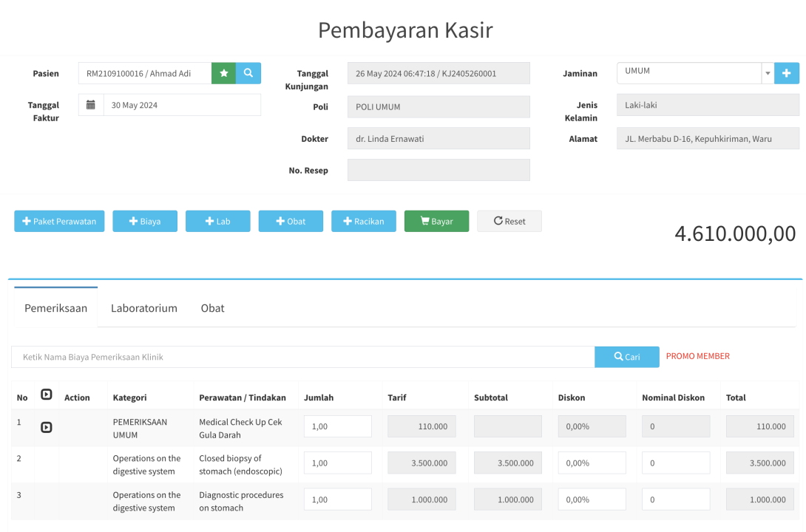
Task: Edit Nominal Diskon for Diagnostic procedures row
Action: pyautogui.click(x=676, y=499)
